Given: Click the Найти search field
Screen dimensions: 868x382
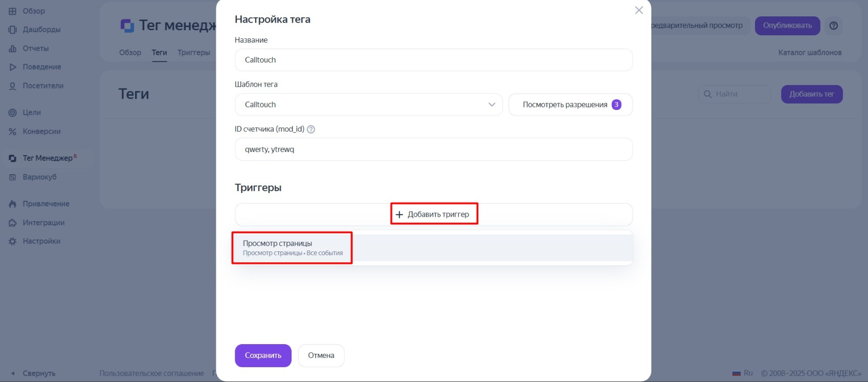Looking at the screenshot, I should tap(735, 94).
